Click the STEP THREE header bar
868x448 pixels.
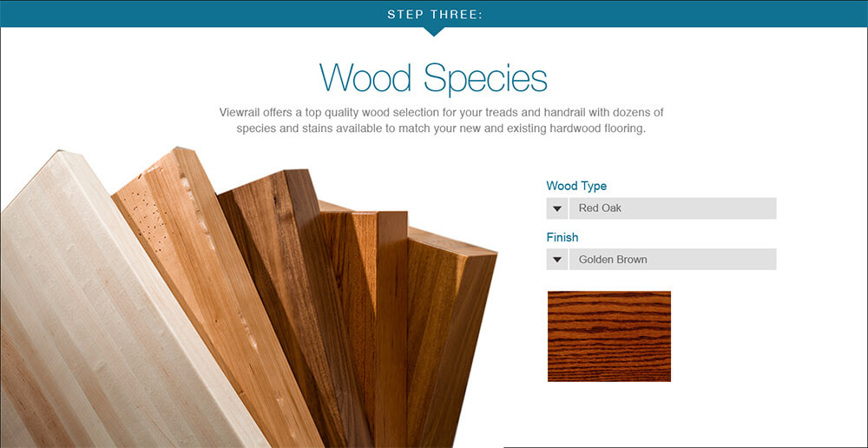[x=434, y=14]
